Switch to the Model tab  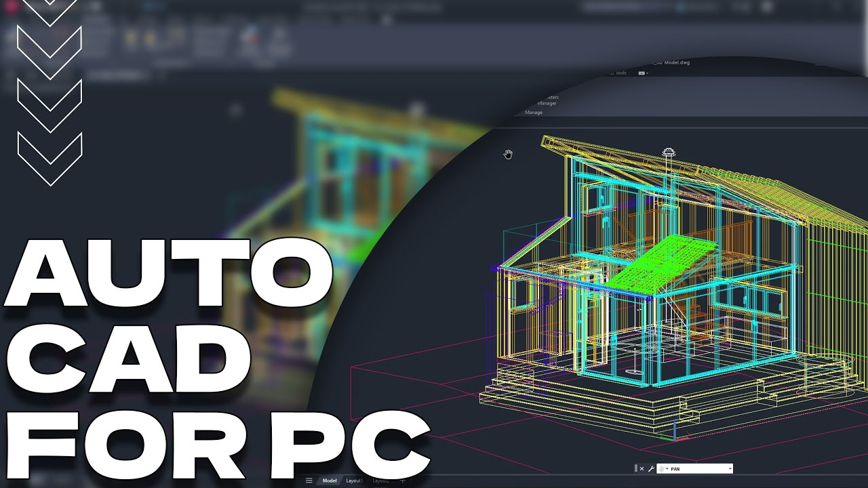[x=330, y=481]
